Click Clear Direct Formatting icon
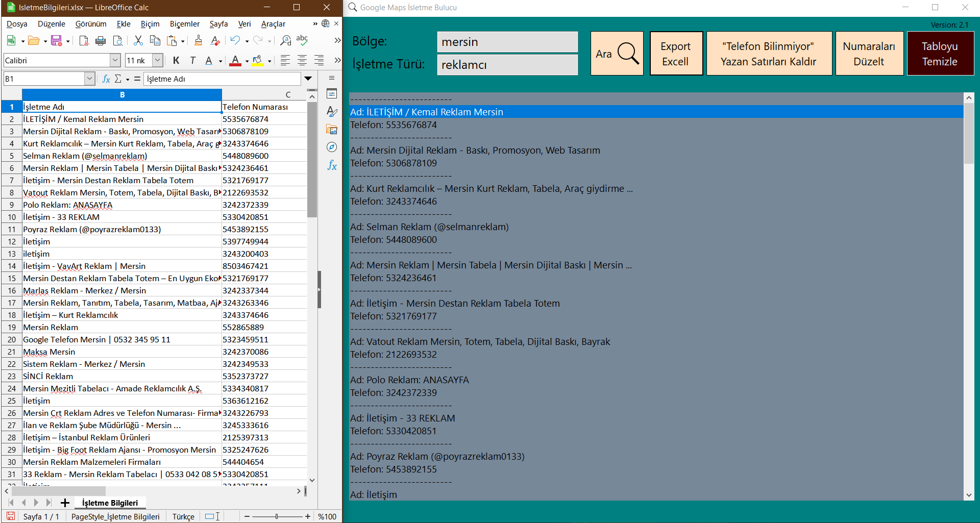 point(215,40)
